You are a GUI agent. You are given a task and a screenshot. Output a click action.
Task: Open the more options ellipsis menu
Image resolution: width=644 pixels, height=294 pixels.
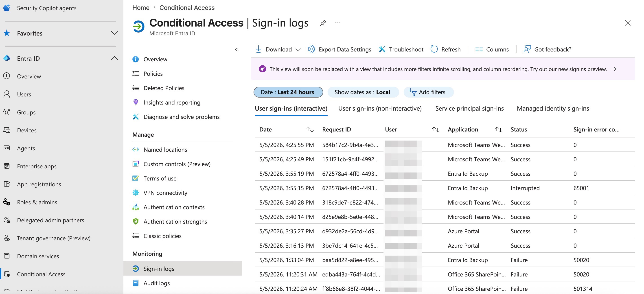click(337, 23)
